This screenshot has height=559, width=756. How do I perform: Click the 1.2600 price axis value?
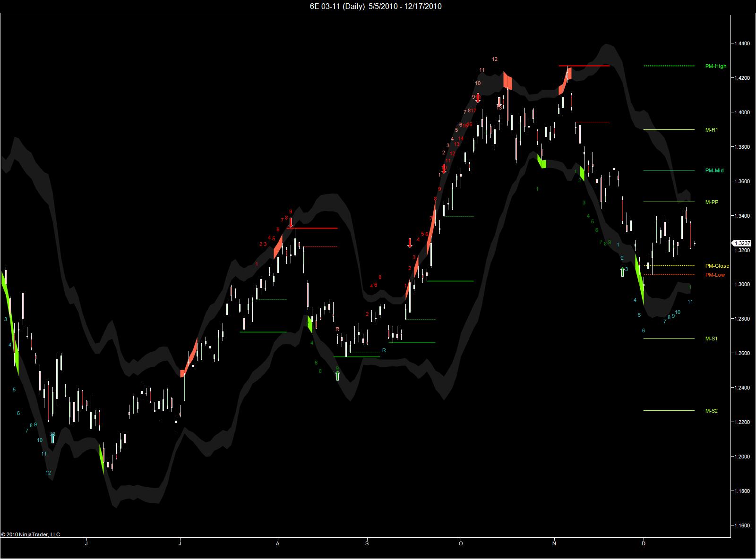[x=742, y=353]
